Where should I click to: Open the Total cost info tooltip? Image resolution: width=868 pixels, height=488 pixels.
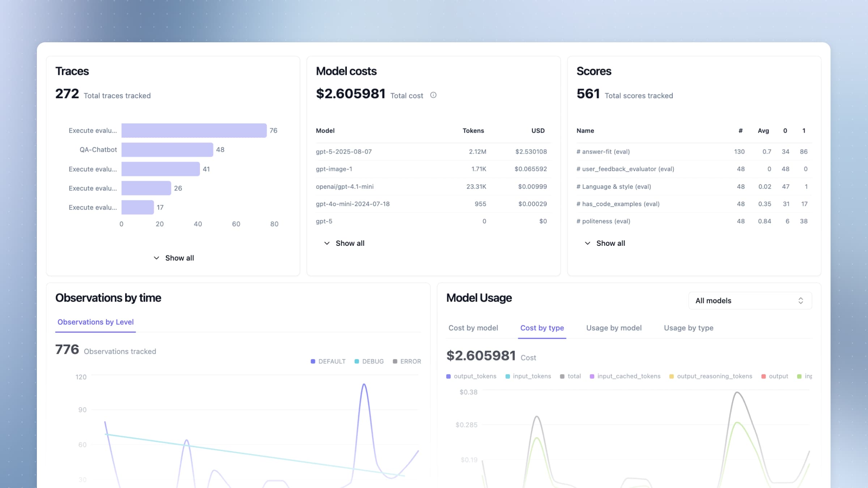(x=433, y=95)
